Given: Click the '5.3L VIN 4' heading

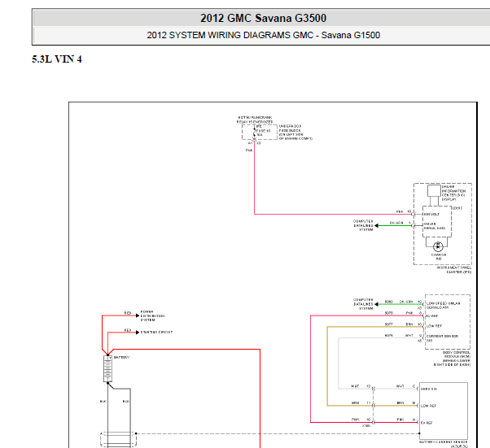Looking at the screenshot, I should click(57, 59).
